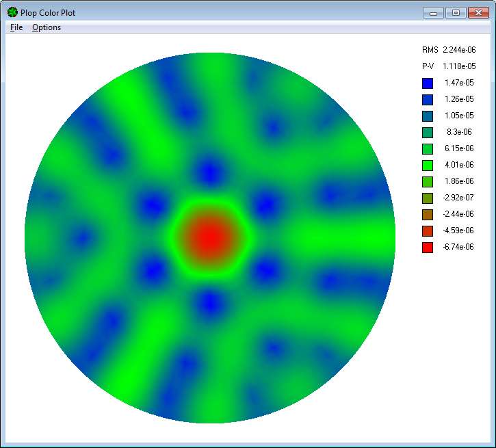496x448 pixels.
Task: Click the 1.47e-05 blue legend swatch
Action: tap(428, 83)
